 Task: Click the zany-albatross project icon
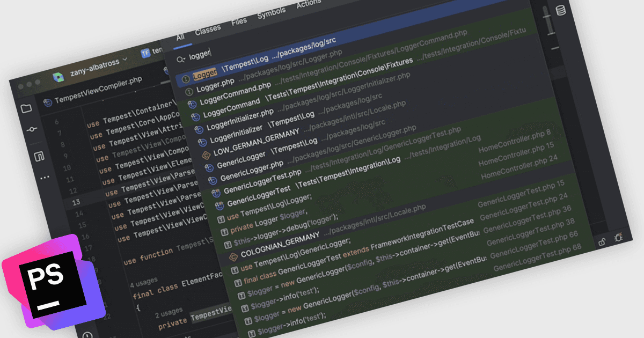pos(58,77)
